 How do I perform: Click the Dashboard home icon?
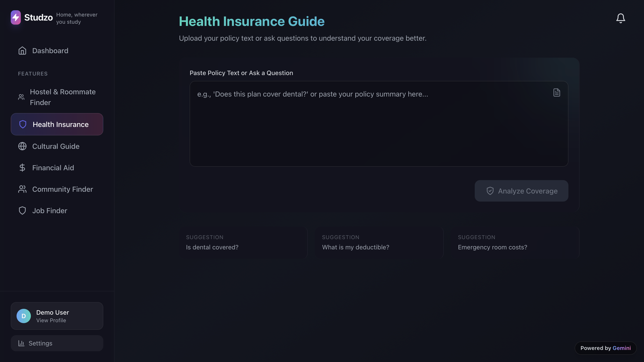(x=22, y=51)
